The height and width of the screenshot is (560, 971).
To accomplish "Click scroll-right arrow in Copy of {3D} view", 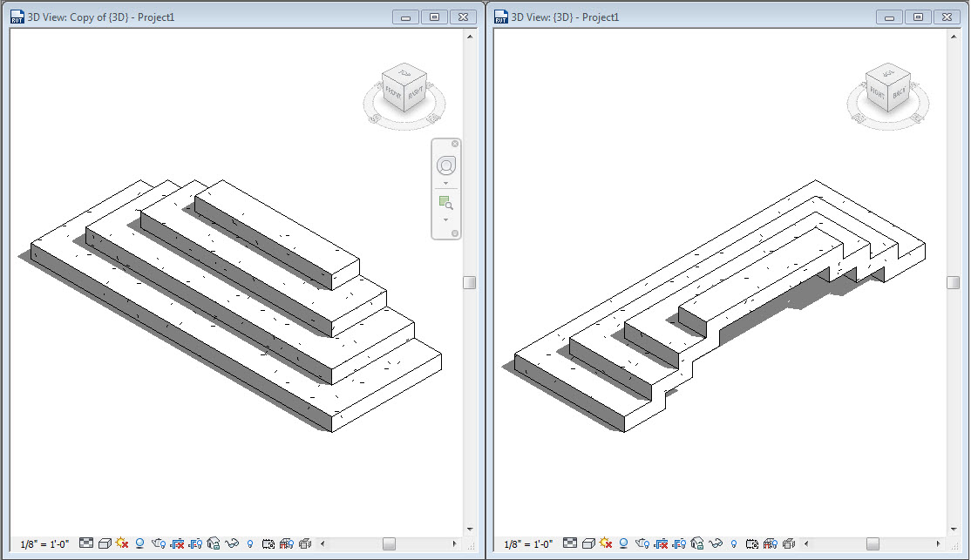I will click(454, 544).
